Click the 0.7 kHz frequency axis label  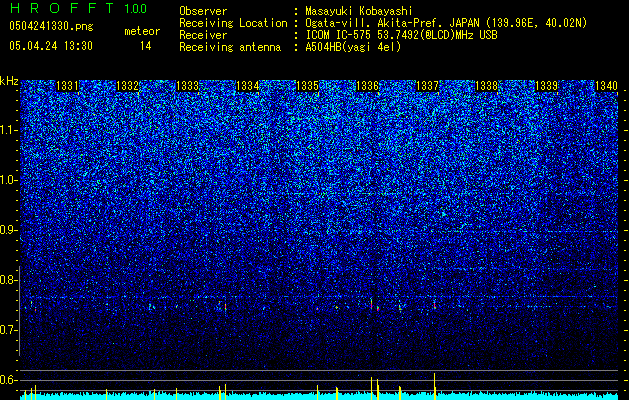click(x=9, y=330)
